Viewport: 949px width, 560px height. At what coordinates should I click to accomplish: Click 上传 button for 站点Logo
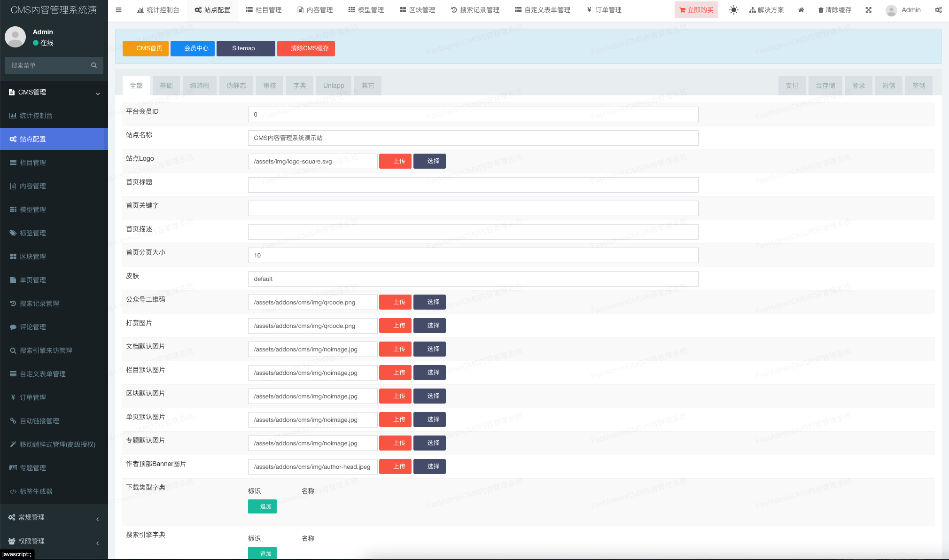[x=395, y=161]
